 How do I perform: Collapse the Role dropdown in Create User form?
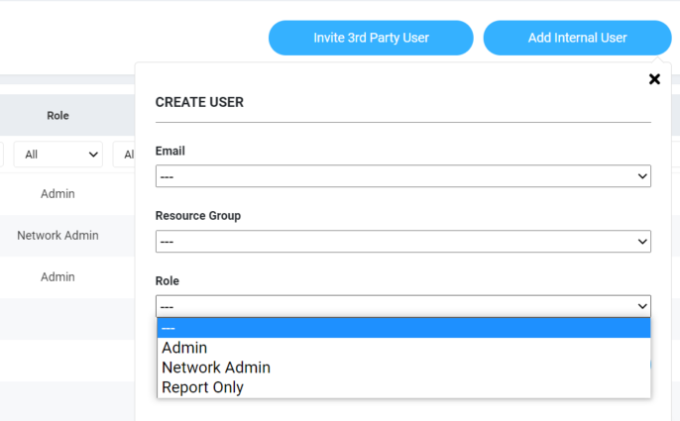403,306
